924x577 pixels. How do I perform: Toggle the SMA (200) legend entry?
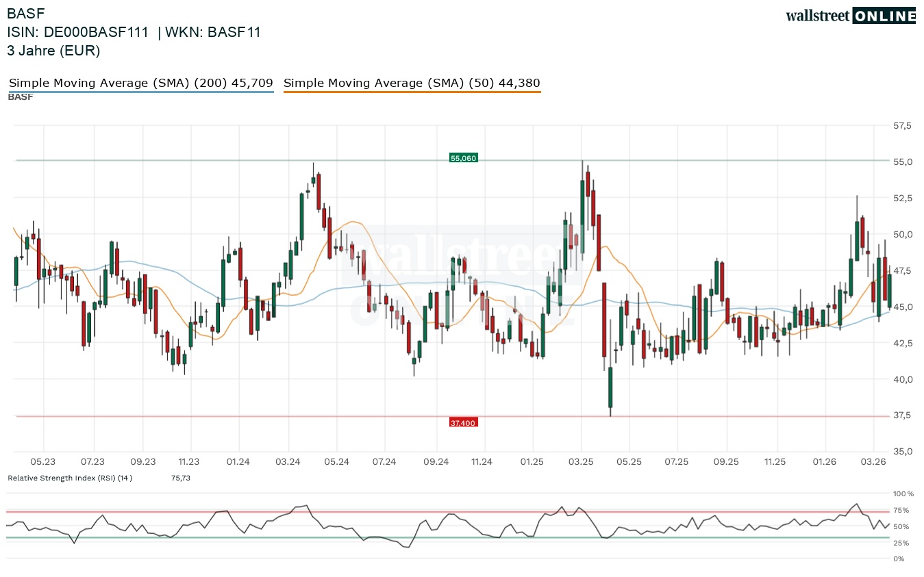(x=141, y=84)
